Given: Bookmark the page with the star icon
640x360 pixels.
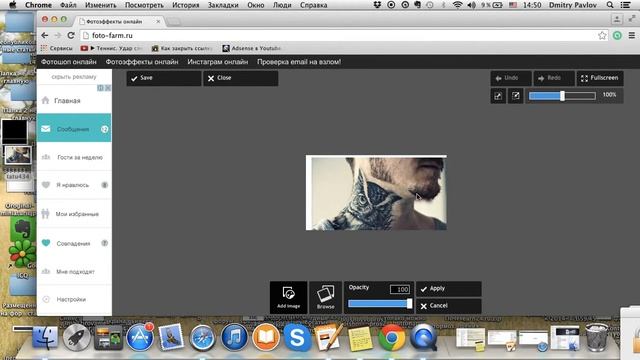Looking at the screenshot, I should tap(602, 36).
